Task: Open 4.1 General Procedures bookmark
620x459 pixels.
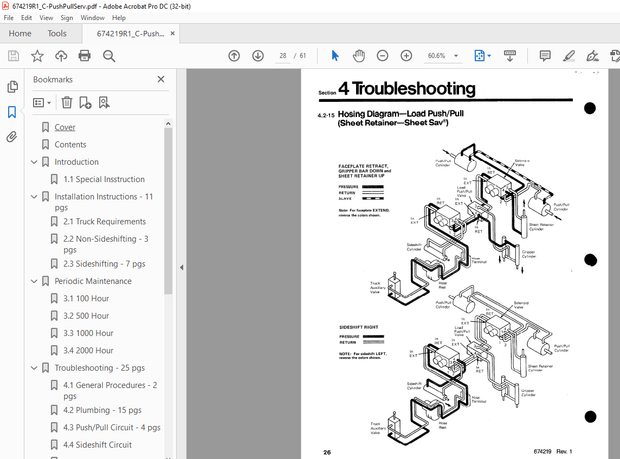Action: [110, 390]
